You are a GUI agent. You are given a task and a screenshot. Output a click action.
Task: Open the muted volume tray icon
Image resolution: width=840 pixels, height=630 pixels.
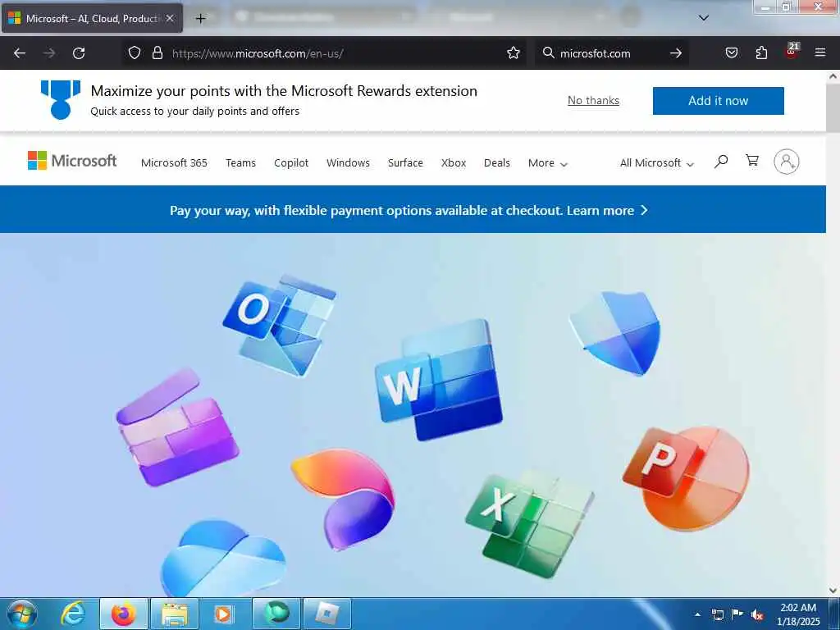tap(757, 614)
